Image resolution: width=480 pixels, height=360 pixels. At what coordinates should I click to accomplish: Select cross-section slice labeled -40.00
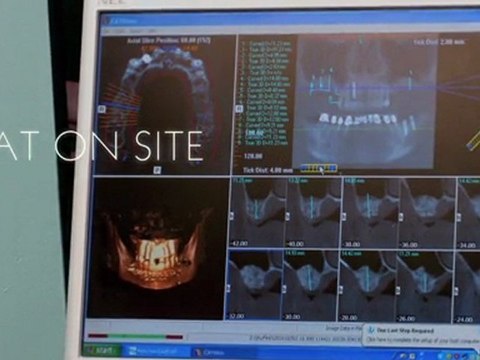313,213
